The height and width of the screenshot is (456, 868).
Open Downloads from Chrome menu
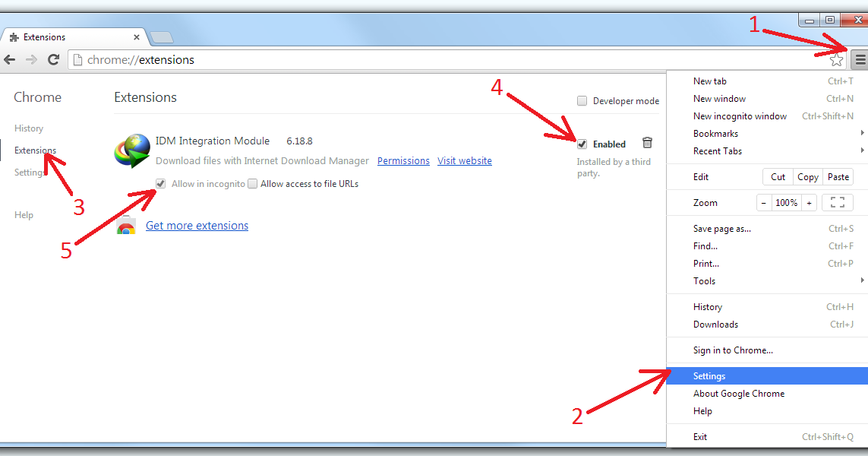click(x=767, y=324)
